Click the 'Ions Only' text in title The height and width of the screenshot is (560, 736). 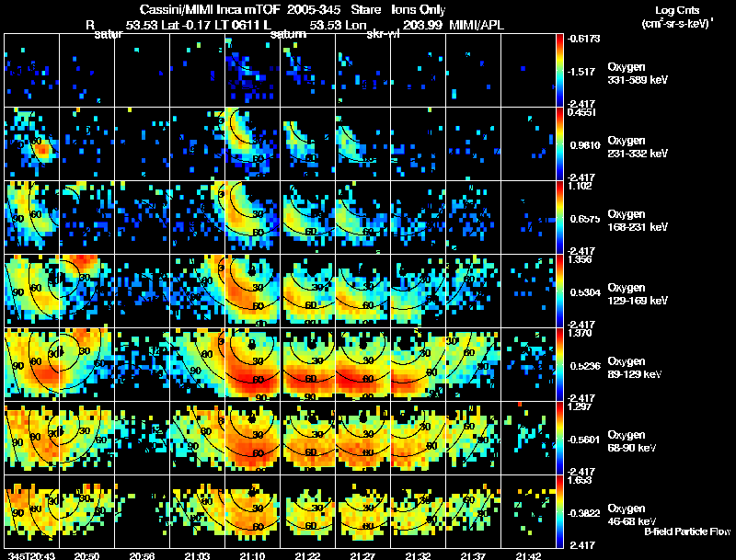419,10
